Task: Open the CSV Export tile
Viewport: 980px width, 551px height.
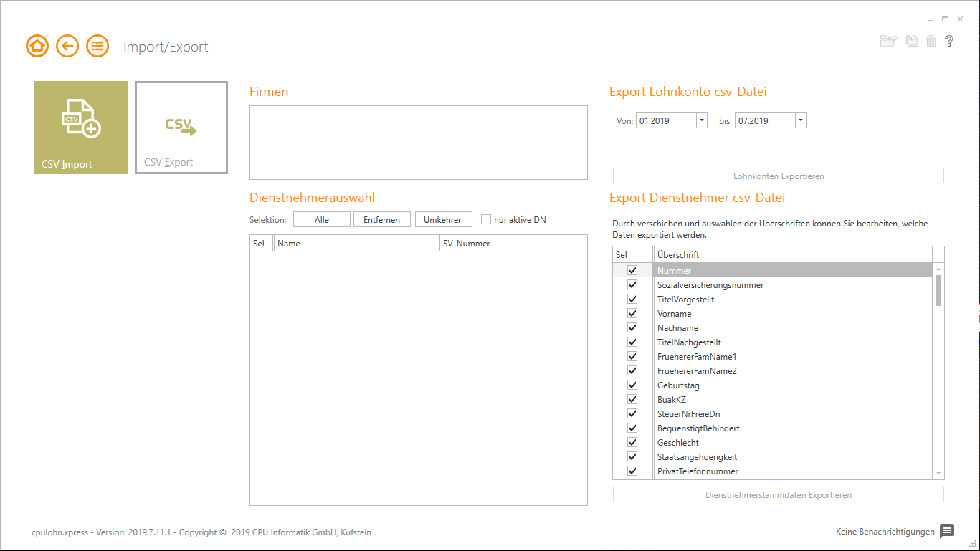Action: point(181,128)
